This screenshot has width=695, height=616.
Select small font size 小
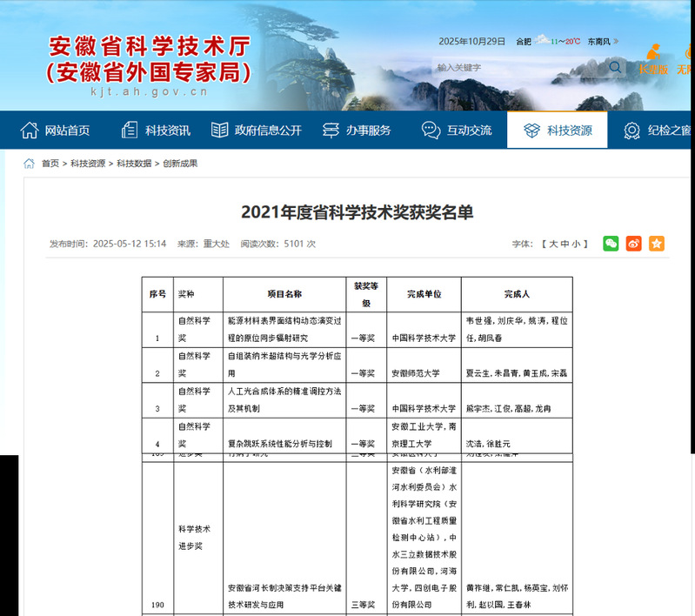point(575,244)
